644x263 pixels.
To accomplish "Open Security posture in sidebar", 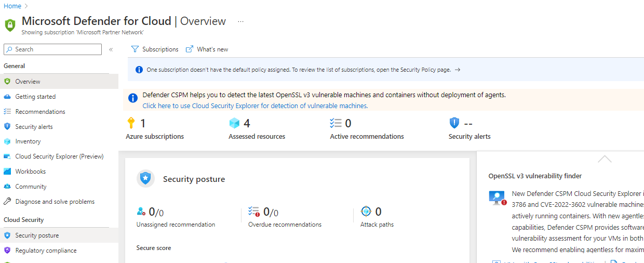I will 59,235.
